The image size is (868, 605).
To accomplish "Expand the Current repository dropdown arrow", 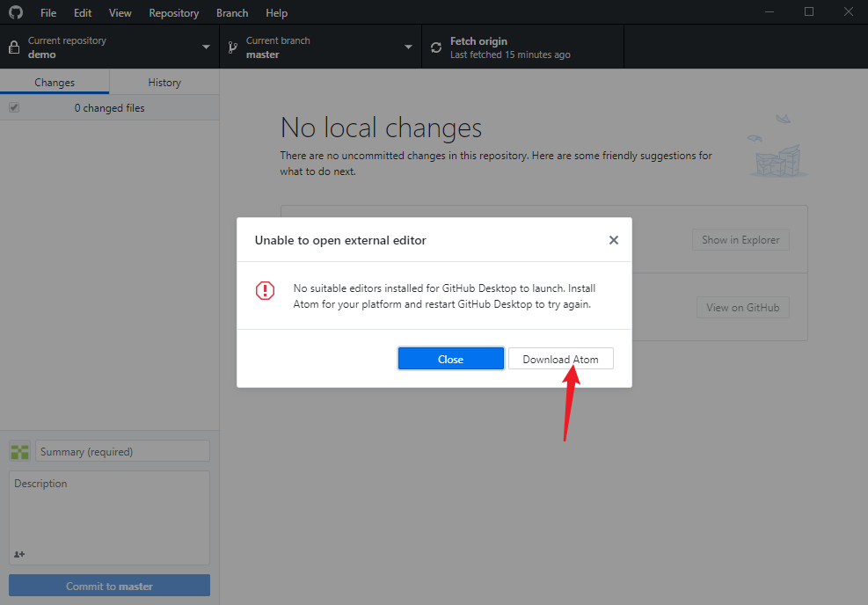I will point(206,47).
